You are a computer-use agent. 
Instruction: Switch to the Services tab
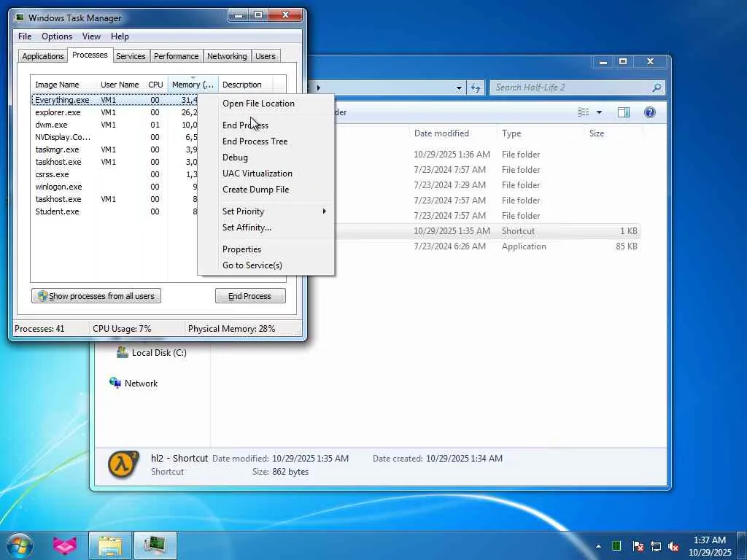click(131, 56)
